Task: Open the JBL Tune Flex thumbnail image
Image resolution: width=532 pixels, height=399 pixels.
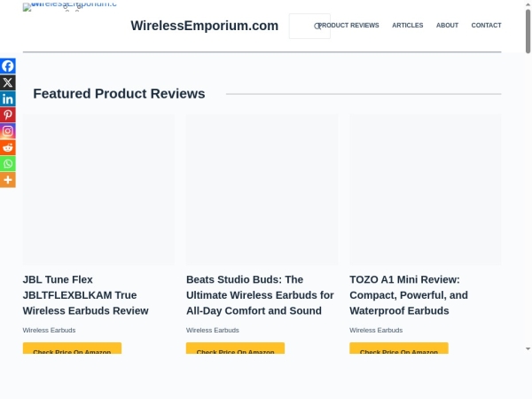Action: tap(98, 190)
